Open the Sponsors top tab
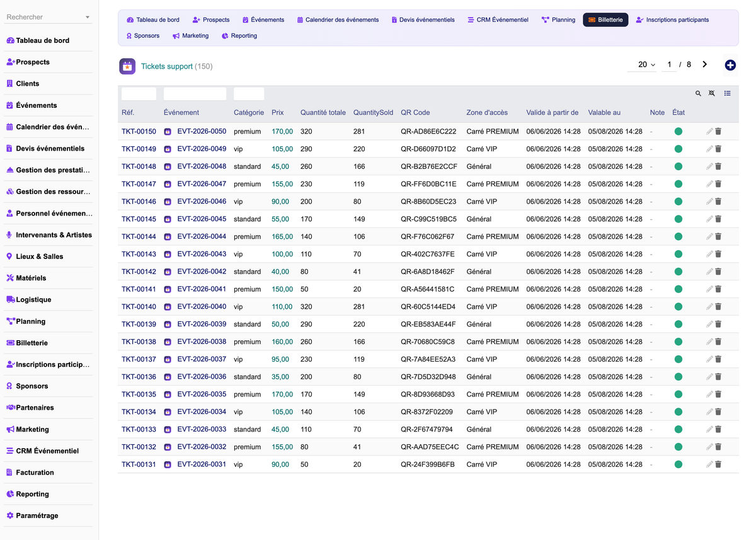Viewport: 756px width, 540px height. coord(143,36)
